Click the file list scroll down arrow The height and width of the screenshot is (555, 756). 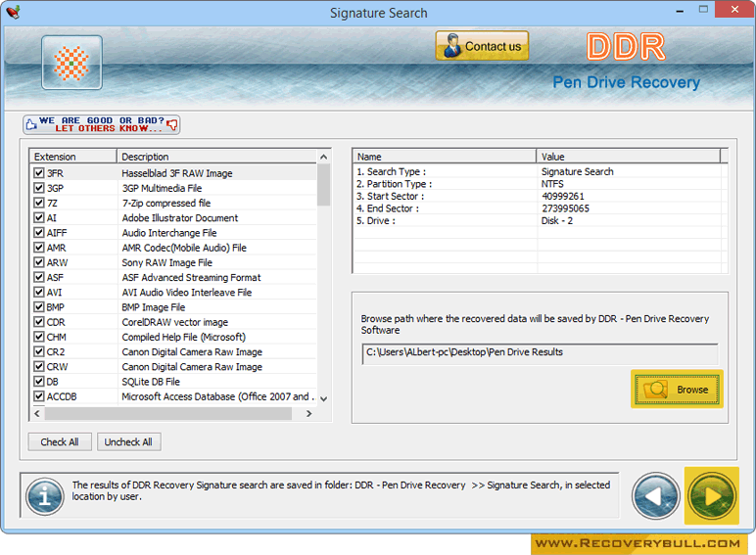click(324, 399)
